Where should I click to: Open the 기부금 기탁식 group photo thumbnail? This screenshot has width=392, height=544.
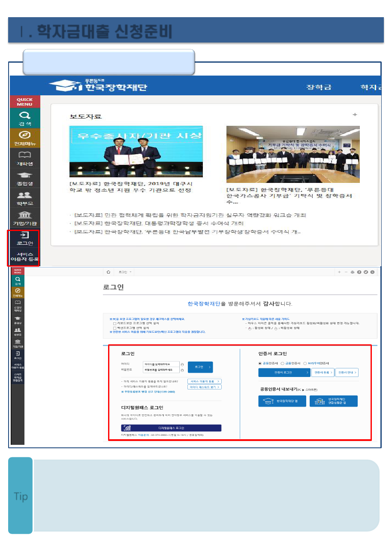click(293, 154)
